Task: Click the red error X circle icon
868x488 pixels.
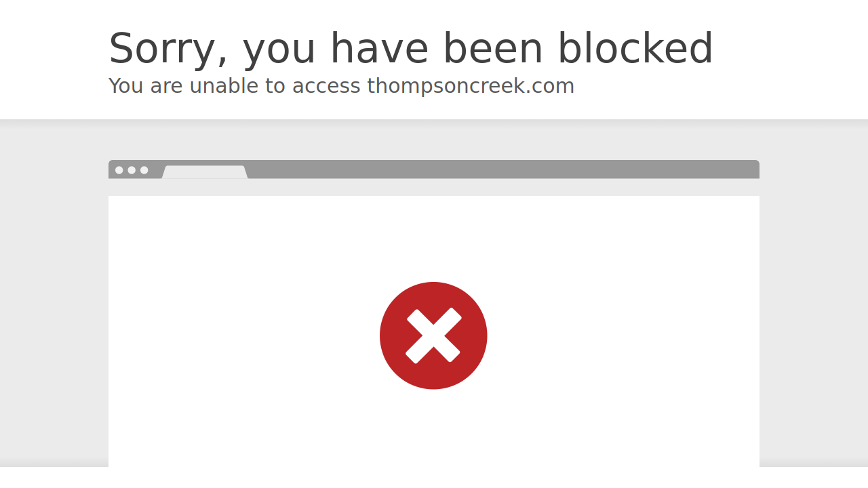Action: 433,335
